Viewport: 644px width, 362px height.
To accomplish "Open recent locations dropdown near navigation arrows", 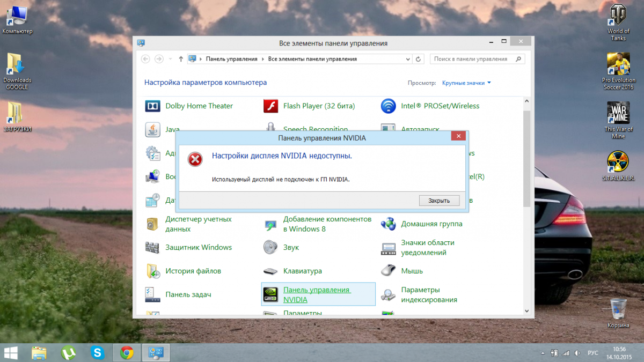I will click(171, 59).
